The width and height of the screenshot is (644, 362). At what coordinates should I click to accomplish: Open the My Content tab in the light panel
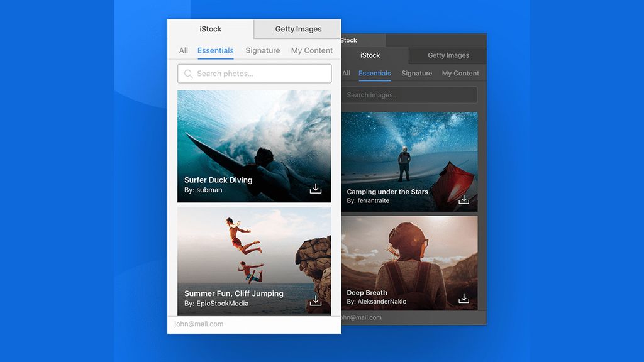[312, 50]
